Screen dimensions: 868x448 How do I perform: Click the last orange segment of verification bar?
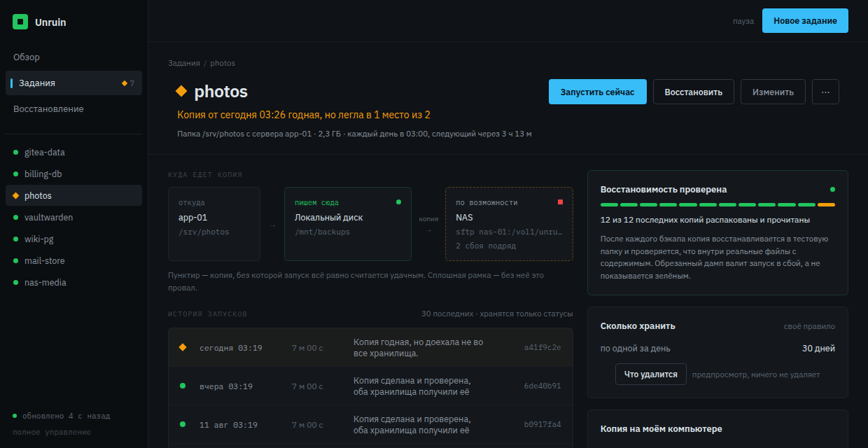pos(826,205)
